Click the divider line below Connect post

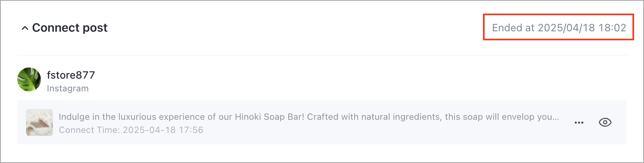point(322,55)
